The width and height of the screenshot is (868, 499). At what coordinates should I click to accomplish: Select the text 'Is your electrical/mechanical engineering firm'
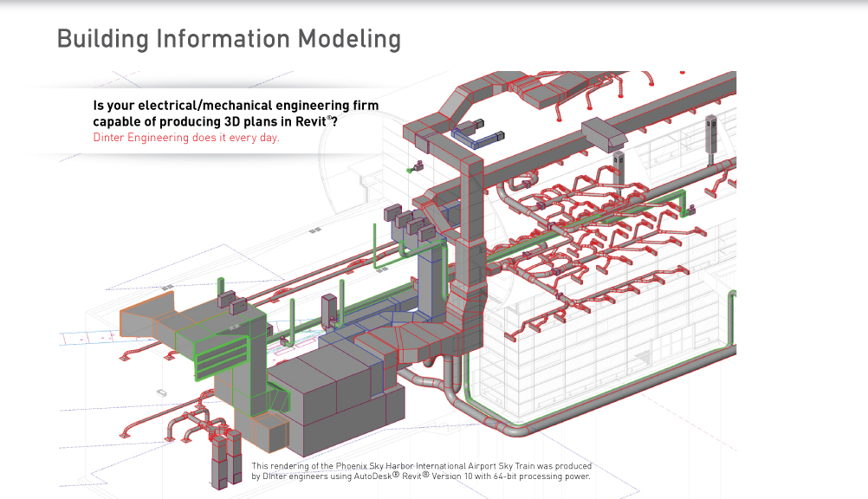click(x=236, y=105)
